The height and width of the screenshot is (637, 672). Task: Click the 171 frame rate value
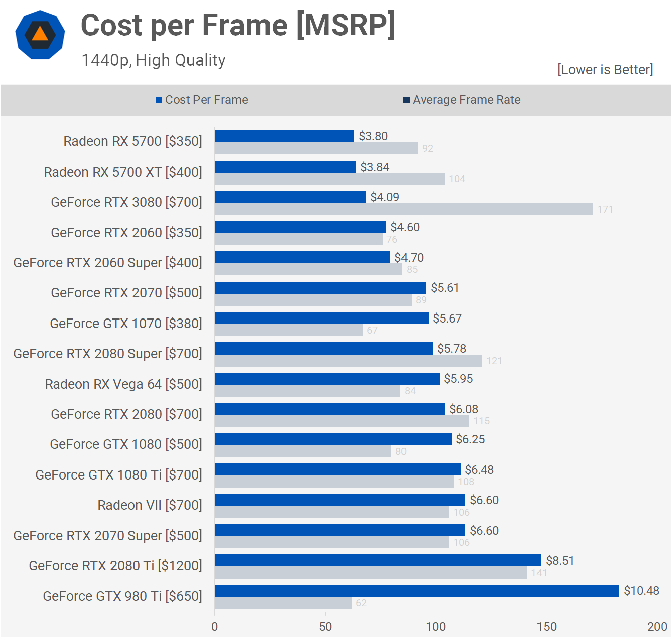605,209
